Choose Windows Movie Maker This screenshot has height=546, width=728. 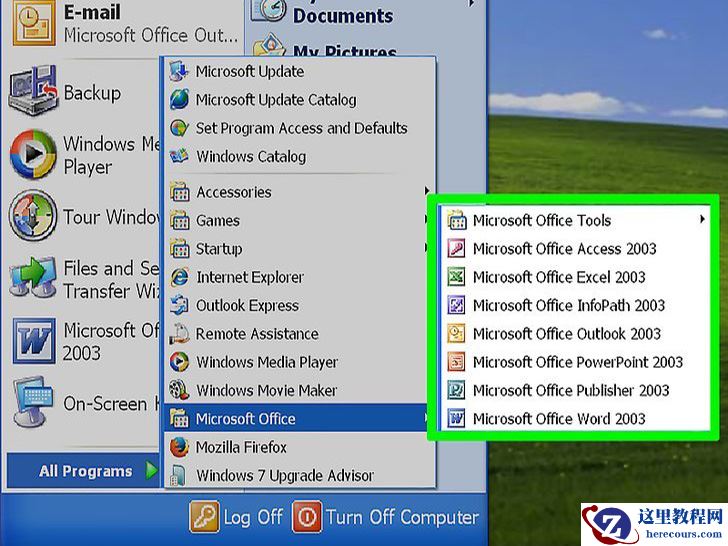(300, 390)
